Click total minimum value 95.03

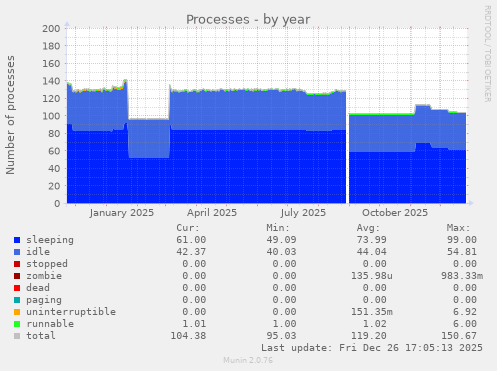pos(281,336)
